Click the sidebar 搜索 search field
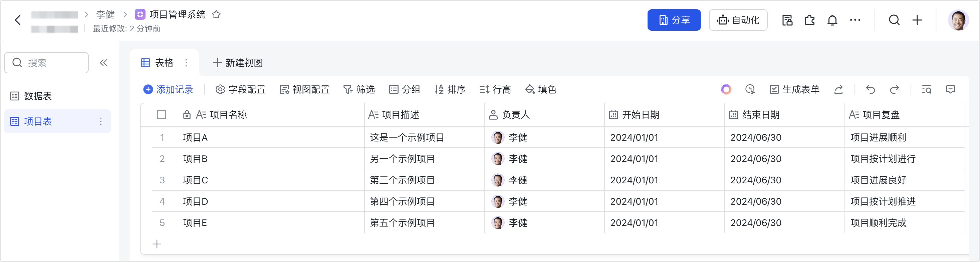This screenshot has height=262, width=980. point(46,62)
